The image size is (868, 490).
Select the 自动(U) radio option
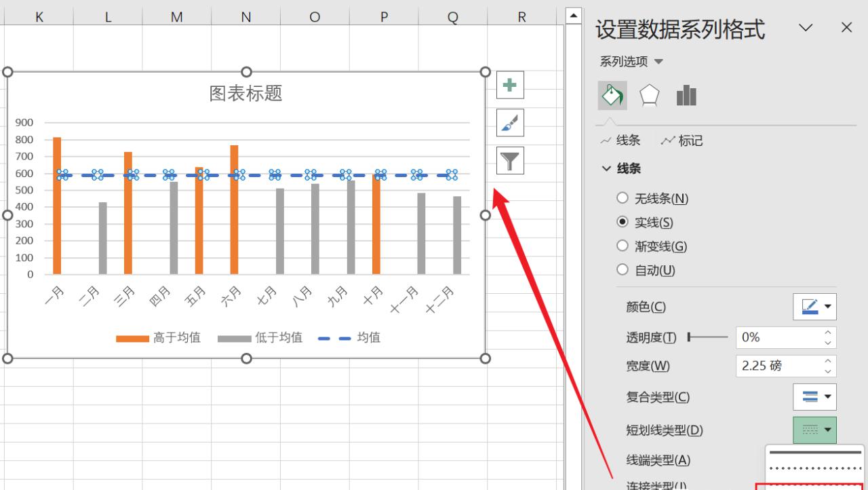pos(623,269)
